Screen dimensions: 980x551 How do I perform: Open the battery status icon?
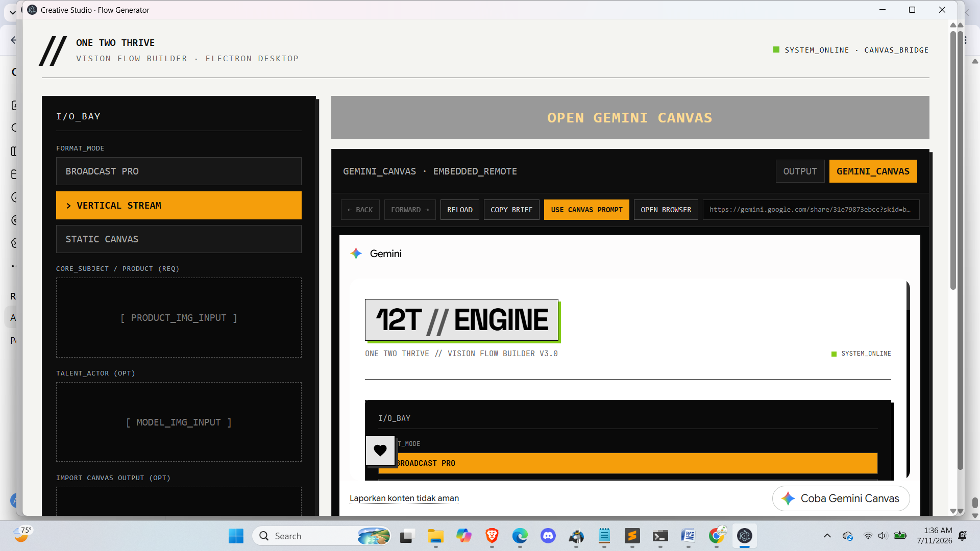pyautogui.click(x=900, y=536)
